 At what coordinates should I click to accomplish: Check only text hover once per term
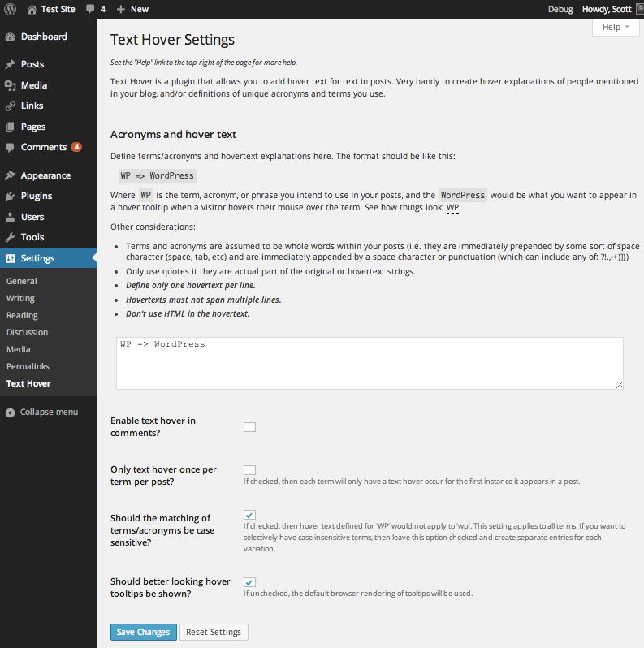[249, 470]
